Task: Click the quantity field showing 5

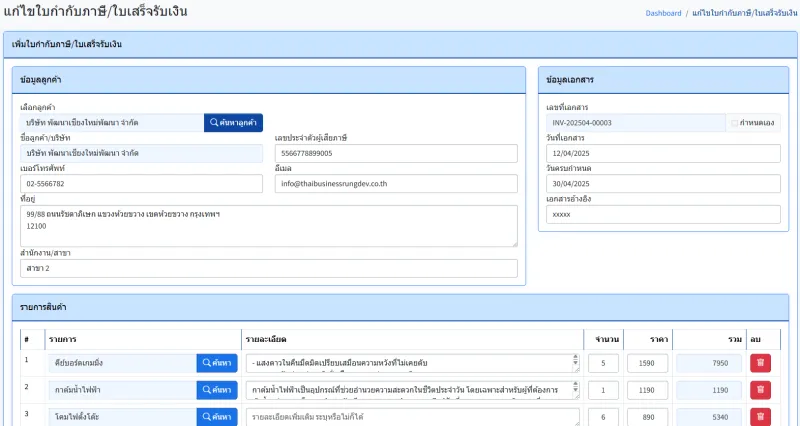Action: (603, 363)
